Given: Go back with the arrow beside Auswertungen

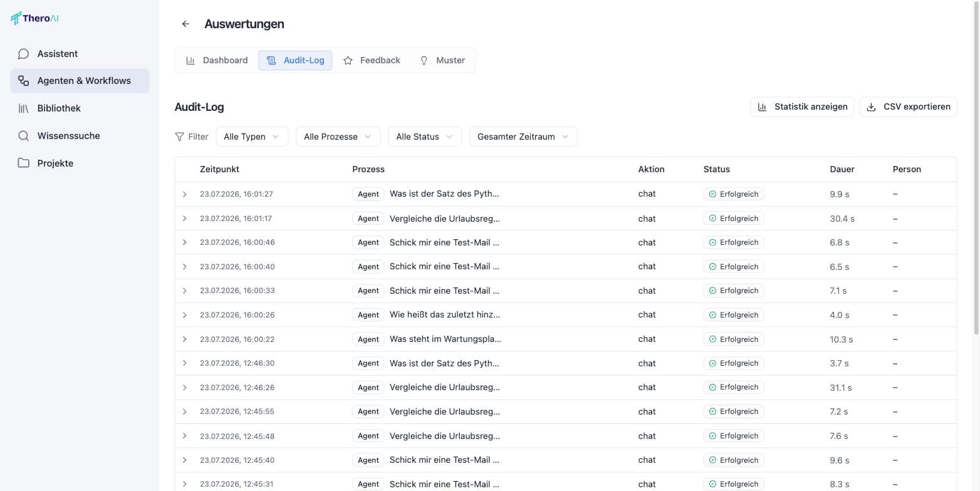Looking at the screenshot, I should (185, 24).
